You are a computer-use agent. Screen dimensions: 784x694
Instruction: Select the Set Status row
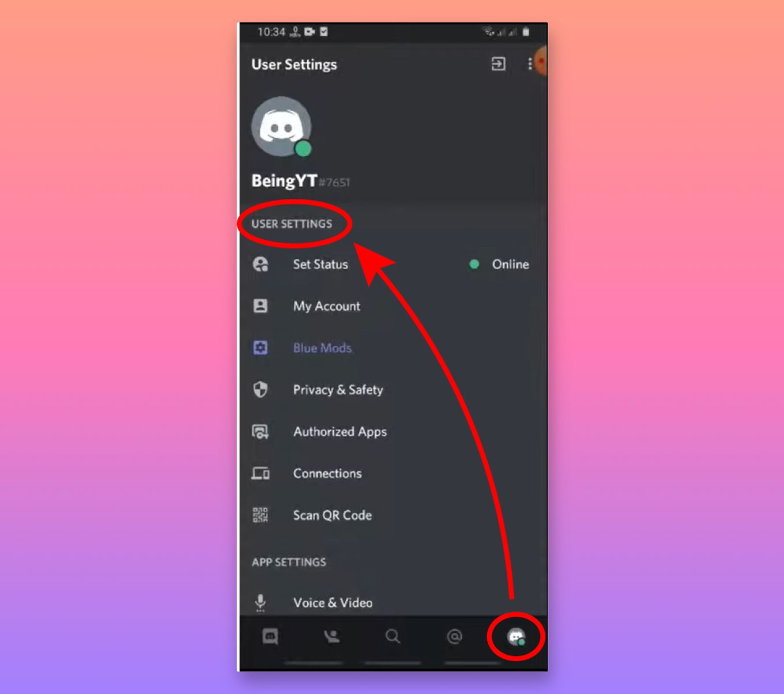click(x=320, y=264)
